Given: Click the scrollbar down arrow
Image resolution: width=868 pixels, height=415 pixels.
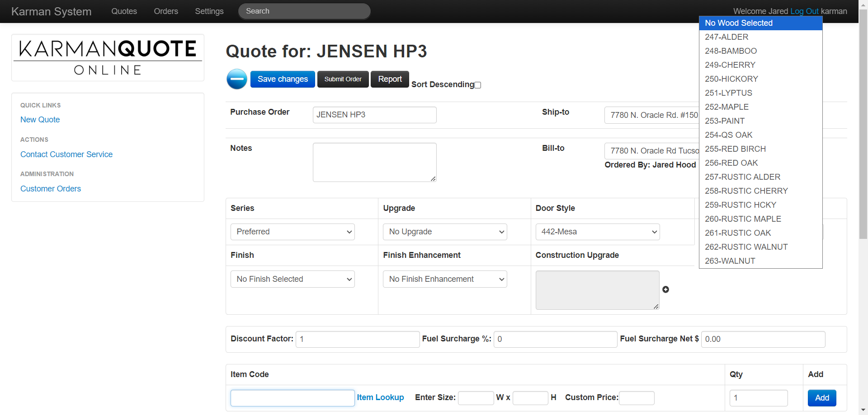Looking at the screenshot, I should point(863,410).
